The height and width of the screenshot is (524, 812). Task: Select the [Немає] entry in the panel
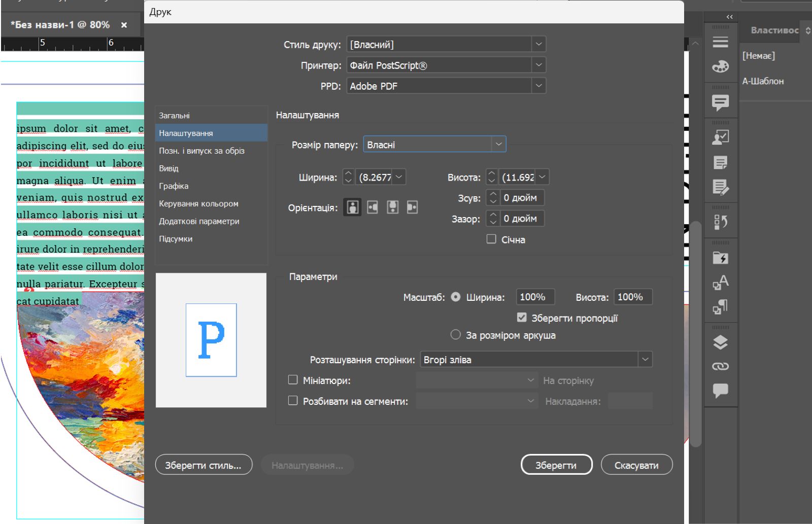point(759,56)
